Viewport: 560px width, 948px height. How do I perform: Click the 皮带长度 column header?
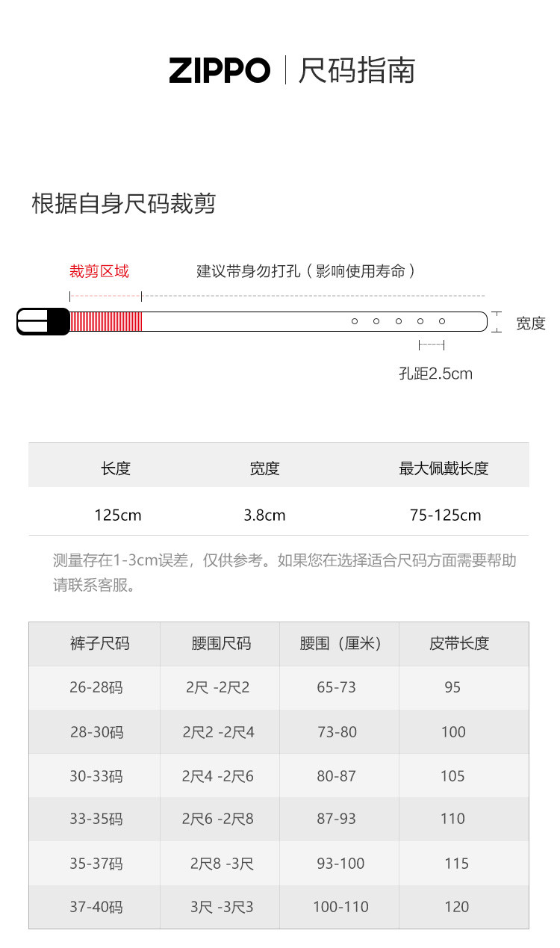point(459,643)
